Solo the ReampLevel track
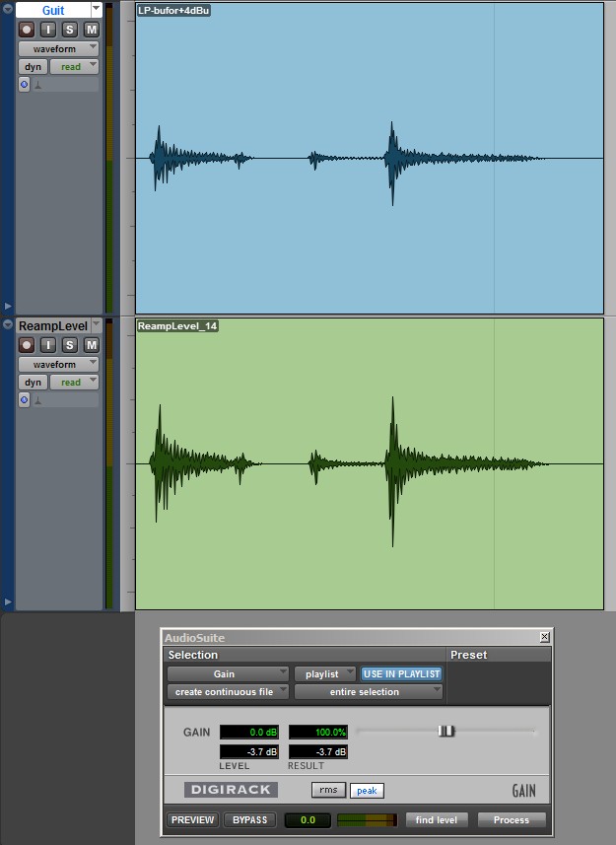 [70, 345]
